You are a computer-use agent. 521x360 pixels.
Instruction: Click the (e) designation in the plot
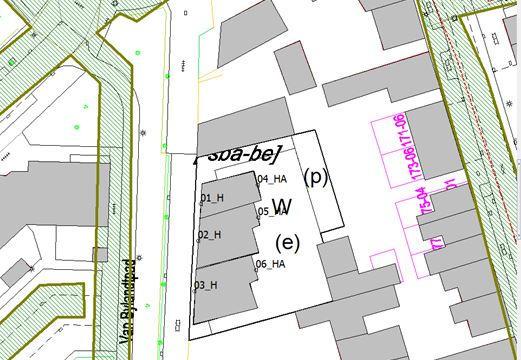pos(287,243)
